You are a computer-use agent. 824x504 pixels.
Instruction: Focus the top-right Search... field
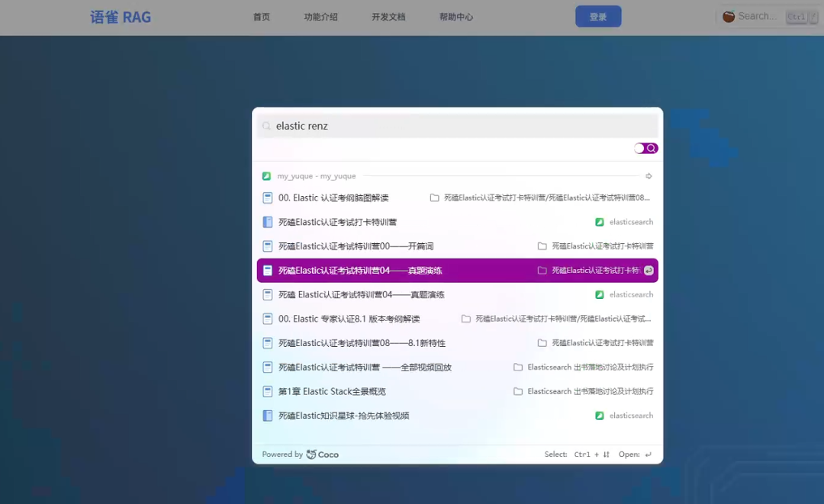(769, 16)
